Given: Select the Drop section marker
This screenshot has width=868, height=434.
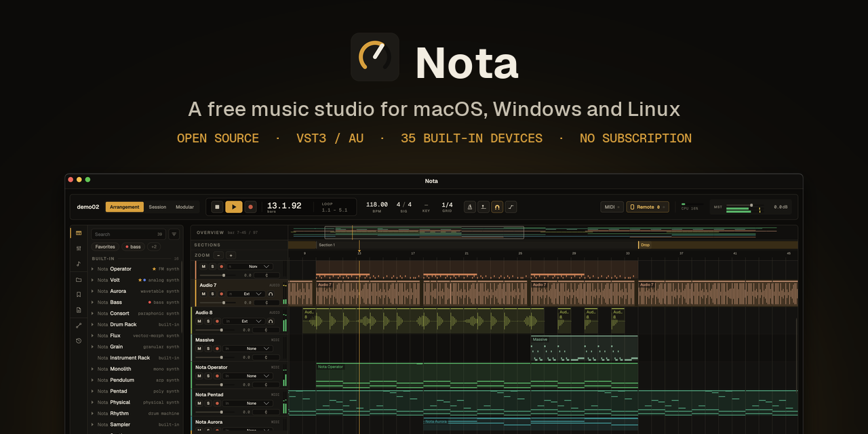Looking at the screenshot, I should [x=717, y=245].
